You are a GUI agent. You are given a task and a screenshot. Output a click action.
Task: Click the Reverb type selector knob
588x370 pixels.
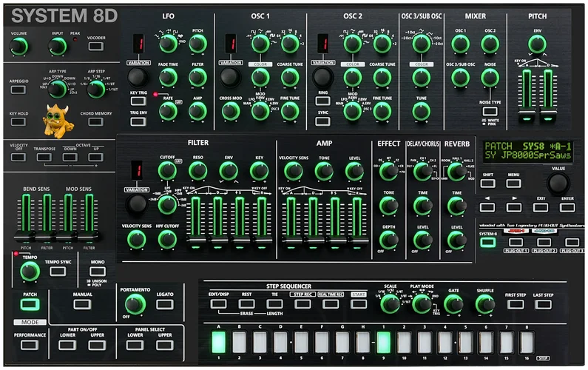tap(457, 172)
